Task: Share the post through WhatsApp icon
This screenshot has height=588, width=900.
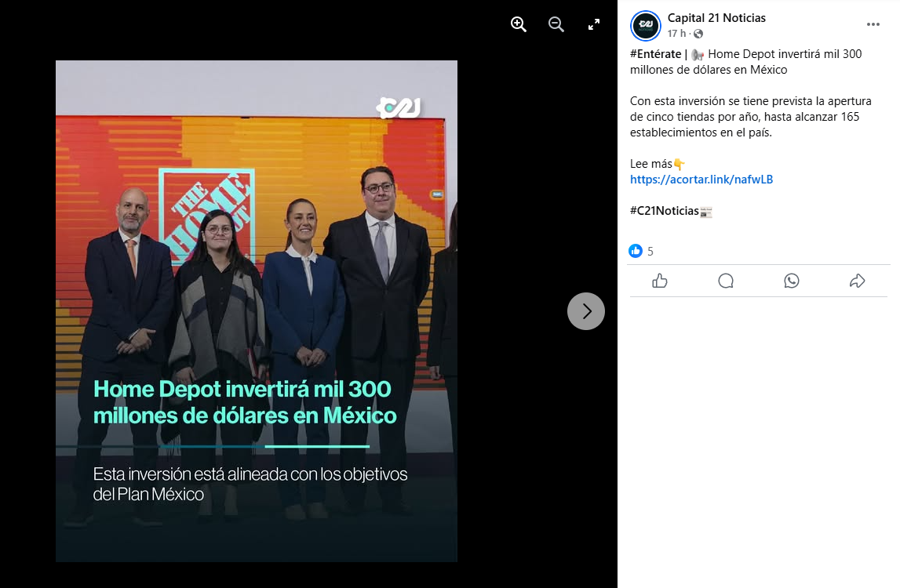Action: coord(792,281)
